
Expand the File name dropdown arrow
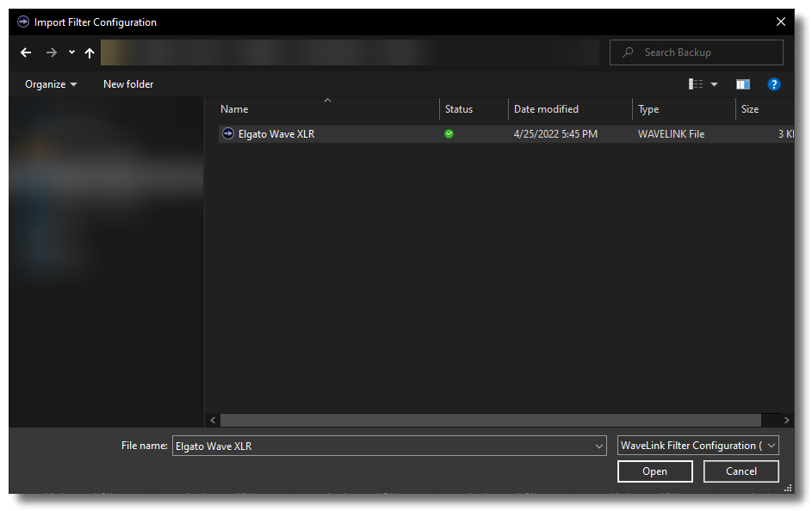[599, 446]
